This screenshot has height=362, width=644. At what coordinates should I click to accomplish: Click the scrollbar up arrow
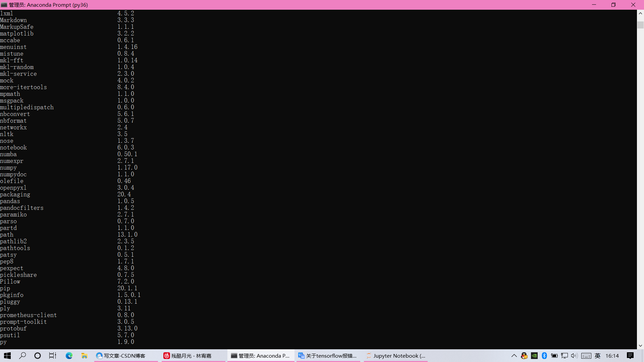(x=640, y=13)
